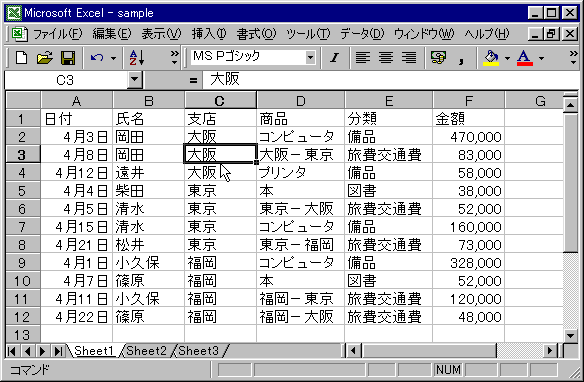
Task: Apply currency style from the toolbar
Action: [x=438, y=58]
